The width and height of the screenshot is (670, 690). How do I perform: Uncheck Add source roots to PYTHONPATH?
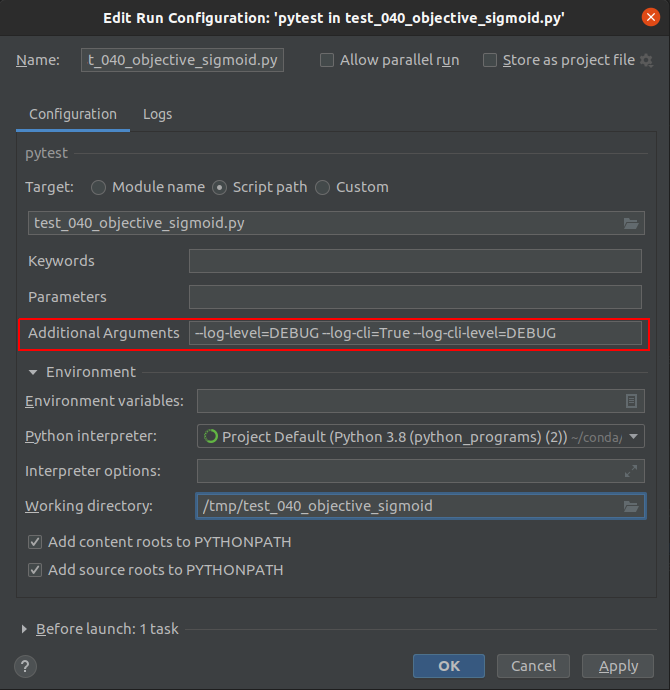[x=35, y=570]
